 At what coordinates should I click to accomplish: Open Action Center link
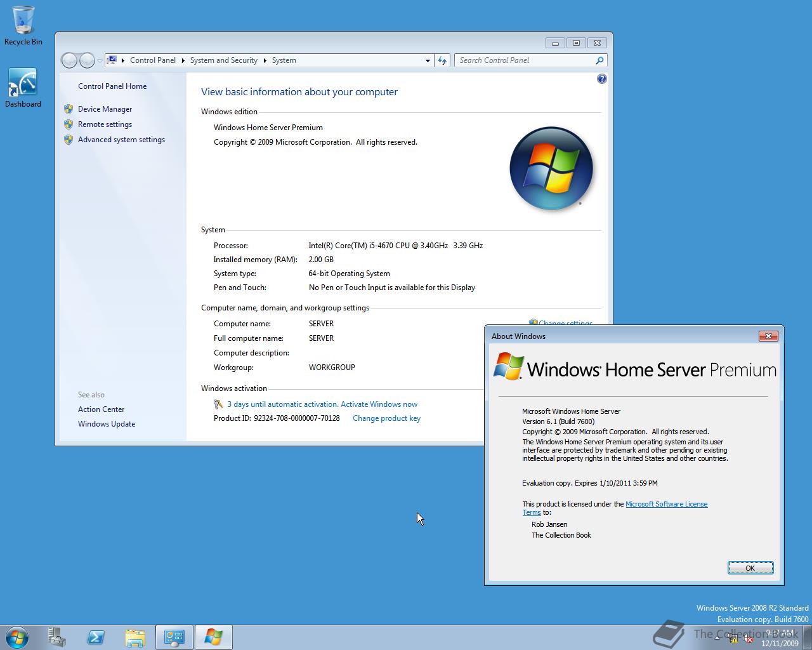[101, 409]
